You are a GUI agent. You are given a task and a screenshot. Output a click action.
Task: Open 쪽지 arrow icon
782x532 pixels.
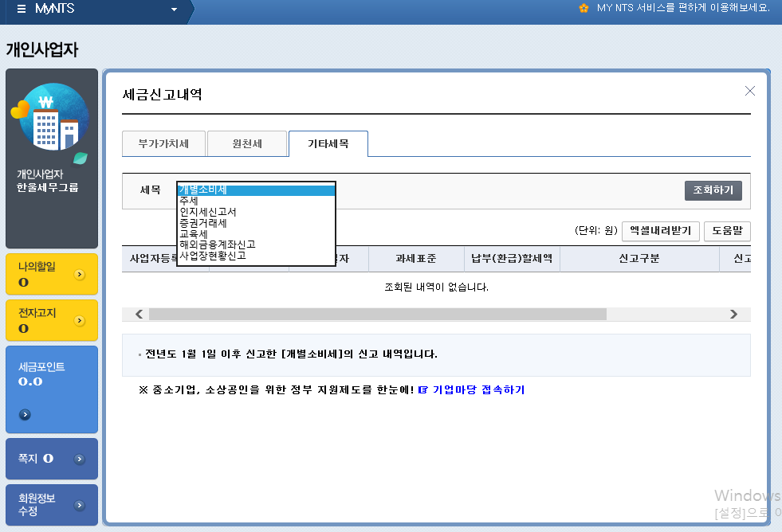(79, 459)
